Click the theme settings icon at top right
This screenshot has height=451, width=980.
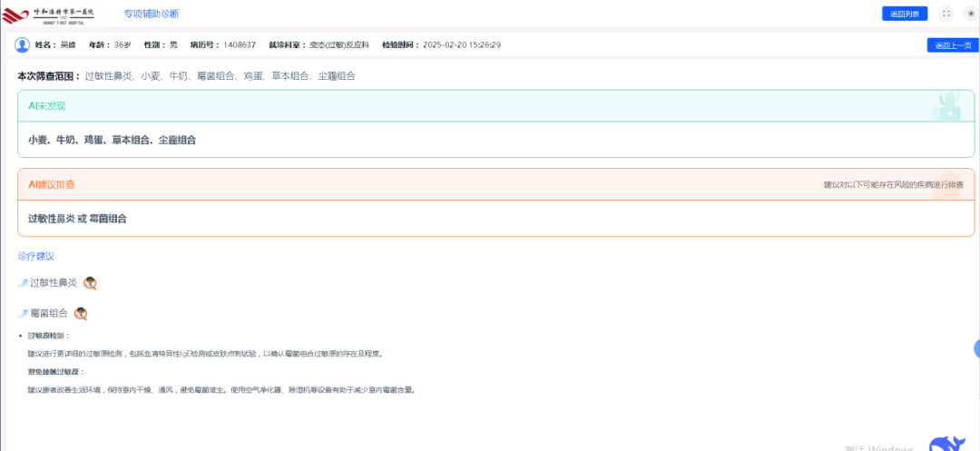[970, 14]
